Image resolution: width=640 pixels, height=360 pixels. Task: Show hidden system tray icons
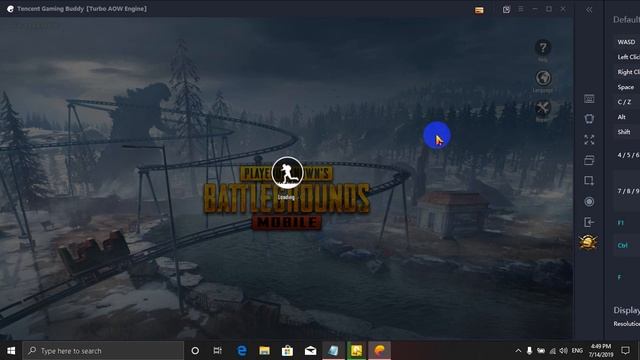[518, 351]
